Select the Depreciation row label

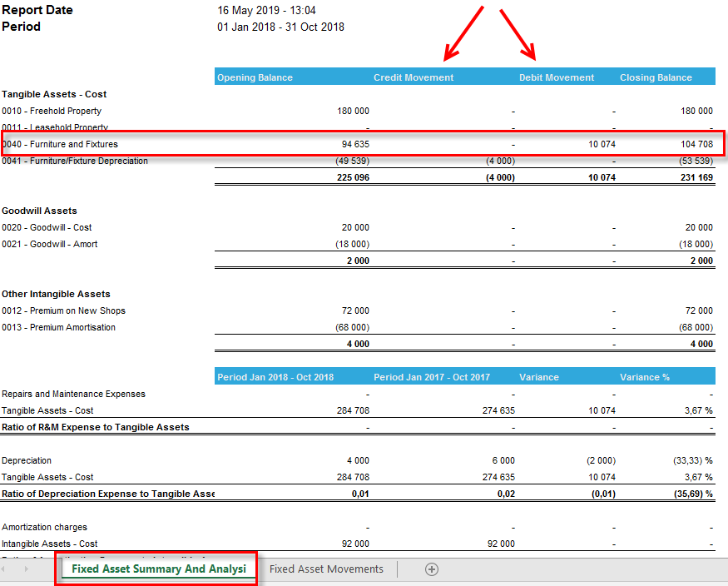(27, 460)
